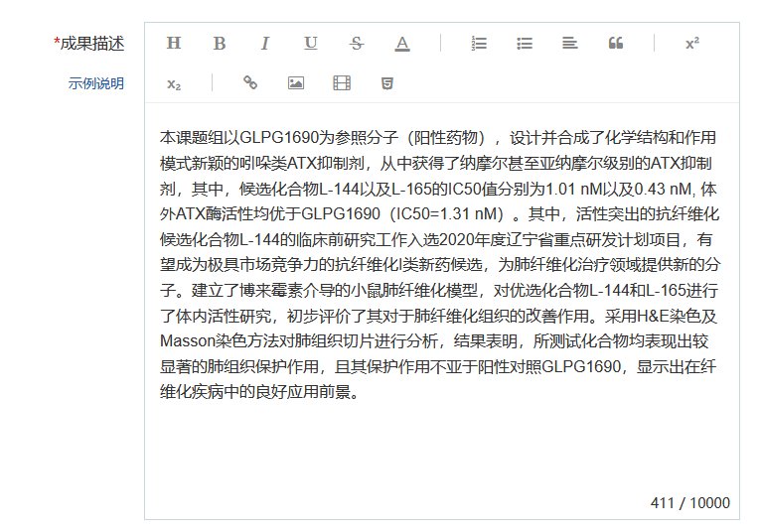Insert a hyperlink with the chain icon
Screen dimensions: 760x532
[x=250, y=83]
